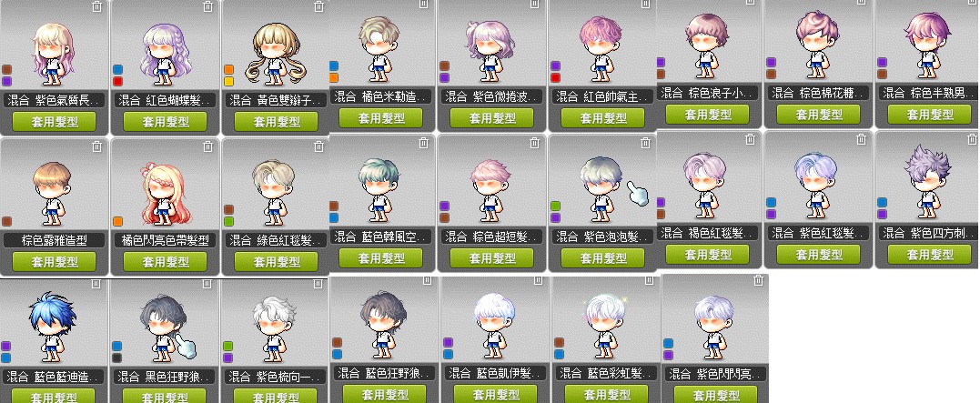Click trash icon on 棕色露雅造型 card
The height and width of the screenshot is (403, 980).
pos(96,146)
